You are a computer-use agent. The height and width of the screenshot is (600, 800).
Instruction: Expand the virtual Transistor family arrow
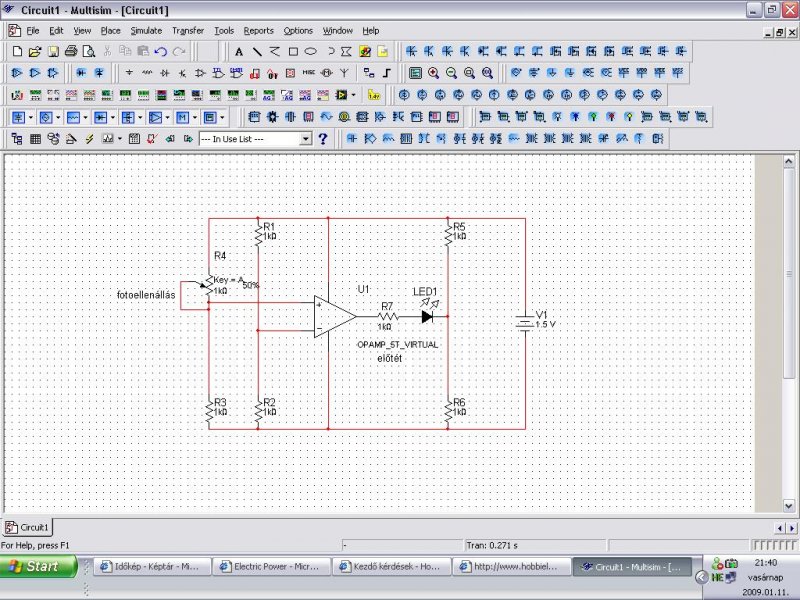coord(140,117)
